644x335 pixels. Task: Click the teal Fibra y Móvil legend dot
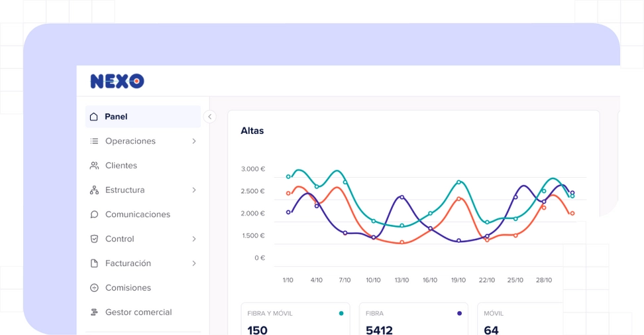tap(341, 313)
